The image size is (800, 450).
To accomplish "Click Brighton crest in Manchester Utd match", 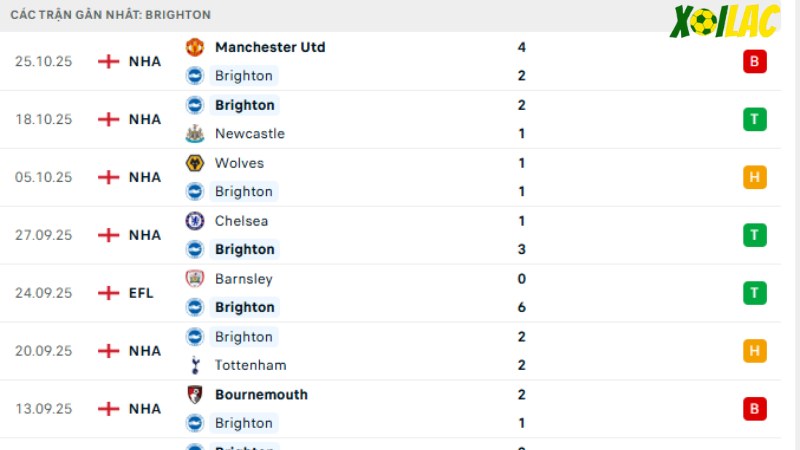I will click(x=194, y=76).
